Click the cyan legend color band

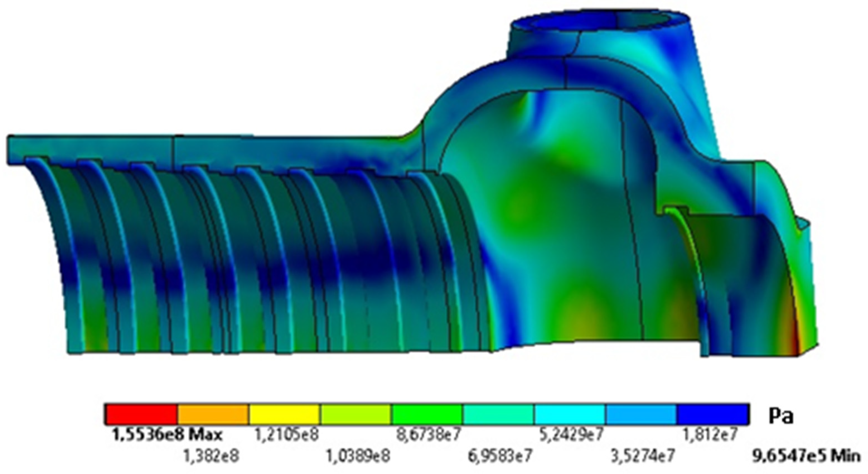(570, 414)
